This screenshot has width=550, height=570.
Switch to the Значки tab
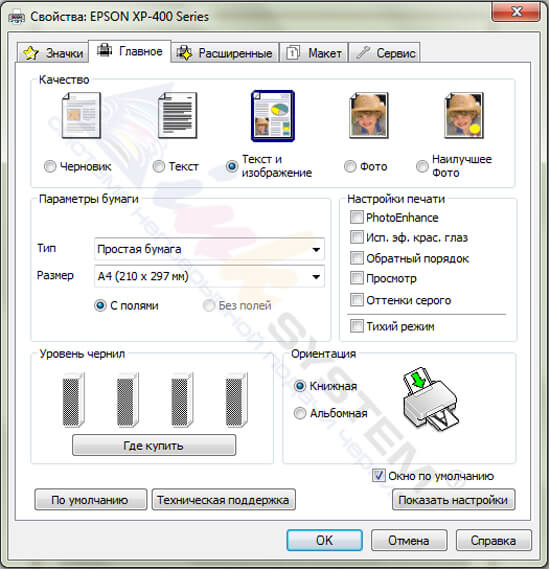53,53
